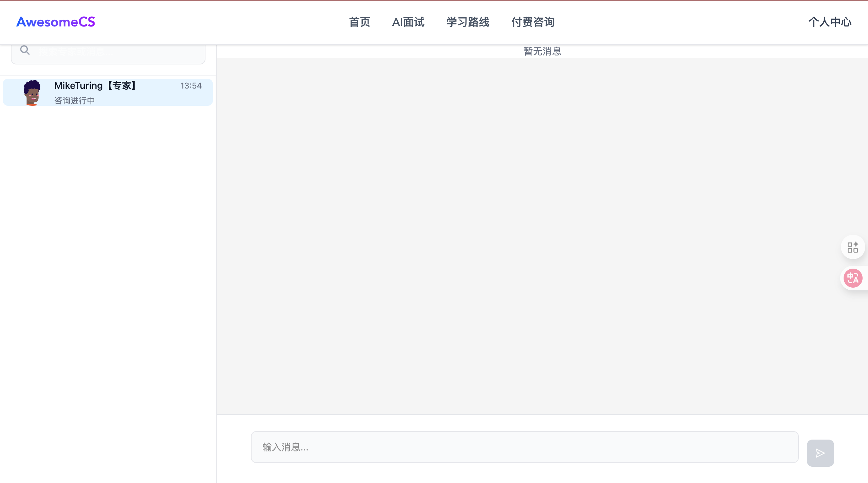This screenshot has height=483, width=868.
Task: Select the search magnifier icon in the sidebar
Action: 25,50
